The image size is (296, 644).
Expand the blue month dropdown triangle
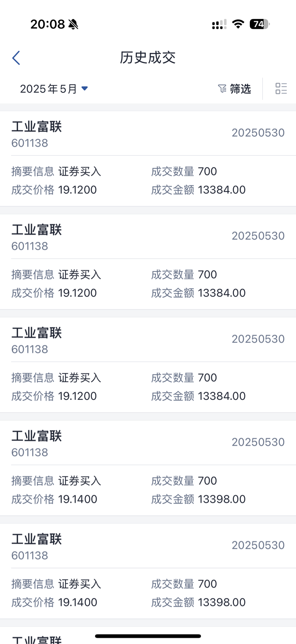(85, 89)
